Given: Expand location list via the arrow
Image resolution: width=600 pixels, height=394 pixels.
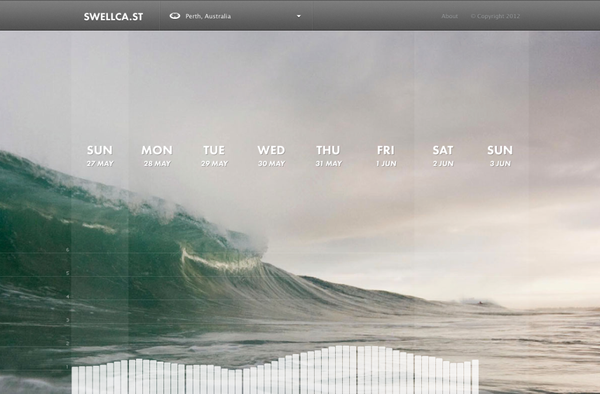Looking at the screenshot, I should tap(299, 16).
